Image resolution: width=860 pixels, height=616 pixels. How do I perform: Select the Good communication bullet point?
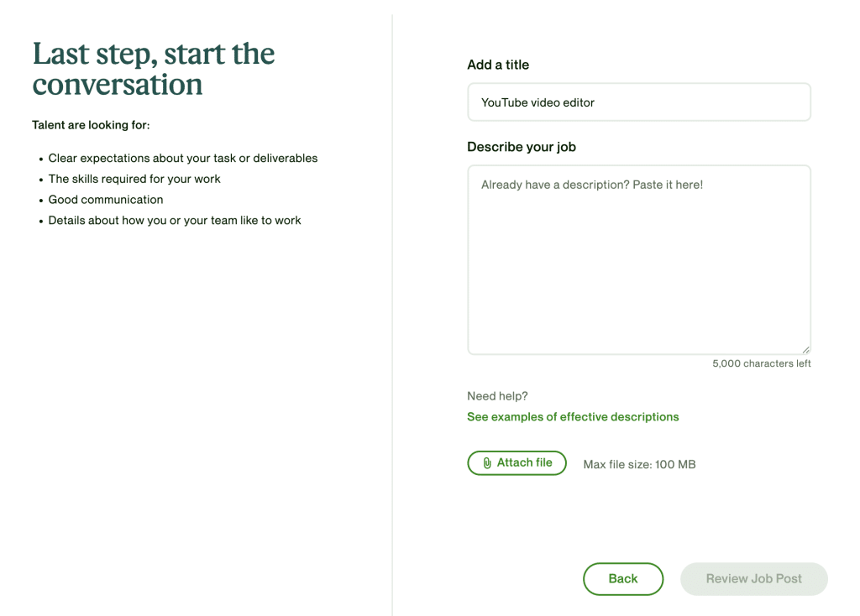pos(106,199)
